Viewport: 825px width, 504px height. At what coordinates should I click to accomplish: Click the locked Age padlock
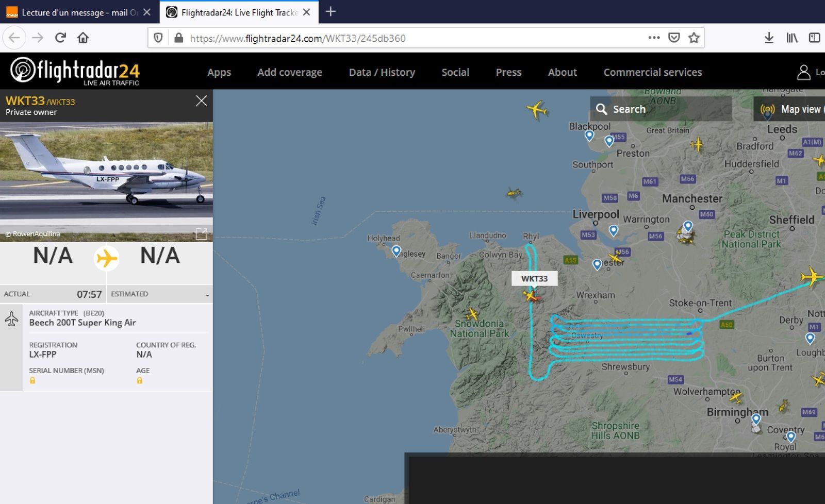[139, 380]
